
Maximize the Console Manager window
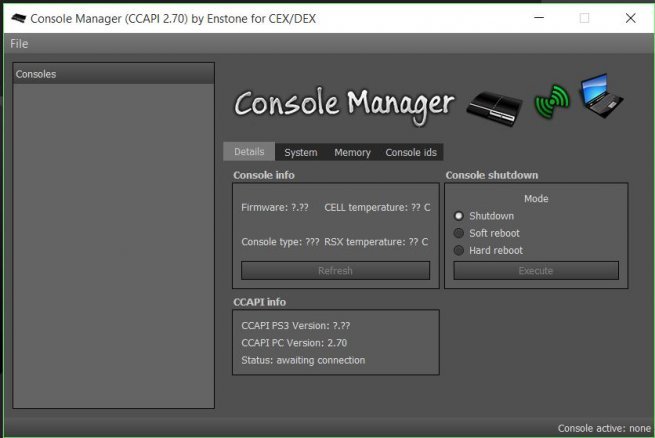tap(584, 18)
